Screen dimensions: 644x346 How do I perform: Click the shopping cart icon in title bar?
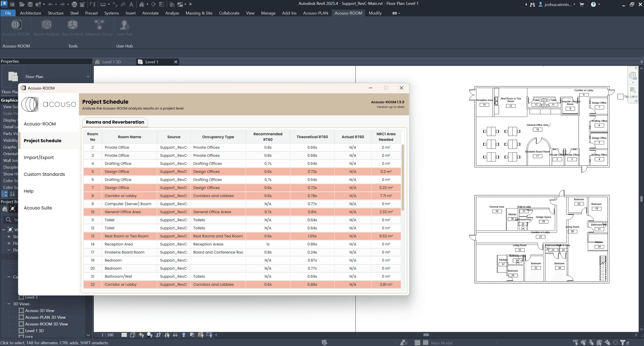(582, 4)
